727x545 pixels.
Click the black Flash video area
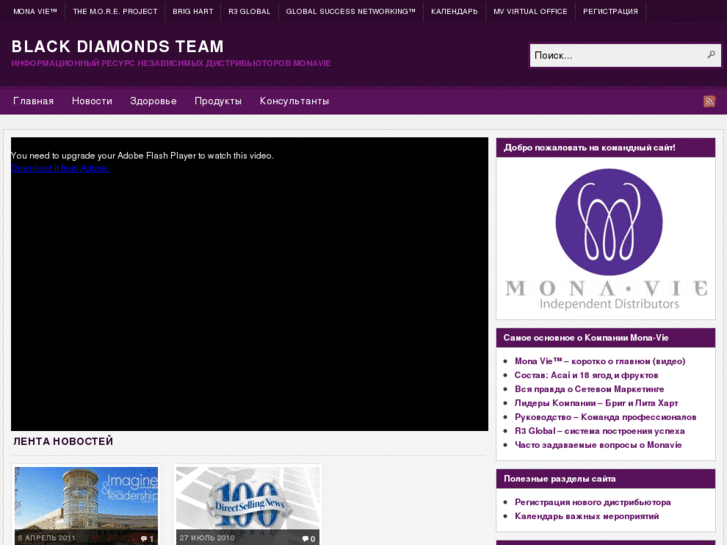[x=249, y=284]
